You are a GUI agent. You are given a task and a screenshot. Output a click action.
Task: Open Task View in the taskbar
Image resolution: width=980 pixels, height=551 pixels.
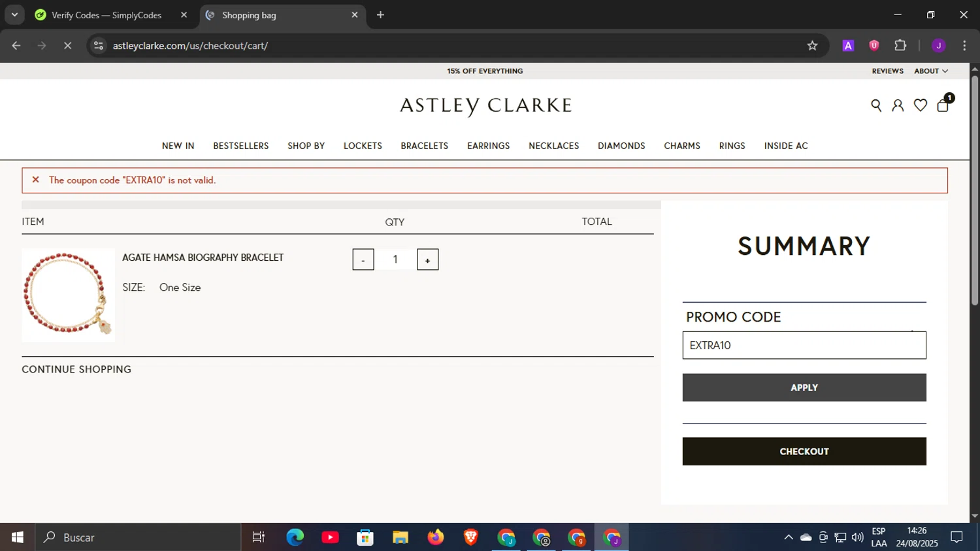pyautogui.click(x=258, y=537)
